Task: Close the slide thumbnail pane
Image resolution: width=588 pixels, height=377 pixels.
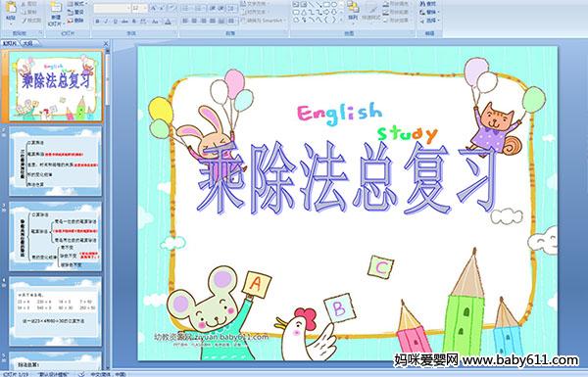Action: [106, 44]
